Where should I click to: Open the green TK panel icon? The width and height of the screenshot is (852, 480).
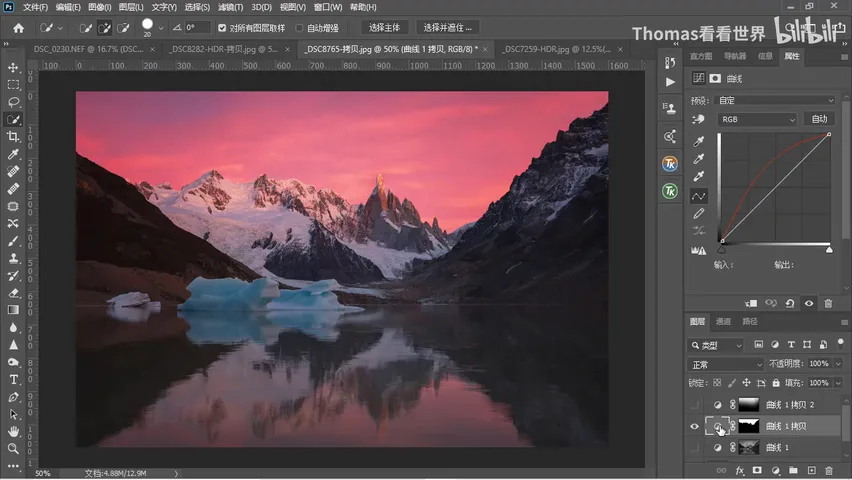670,191
